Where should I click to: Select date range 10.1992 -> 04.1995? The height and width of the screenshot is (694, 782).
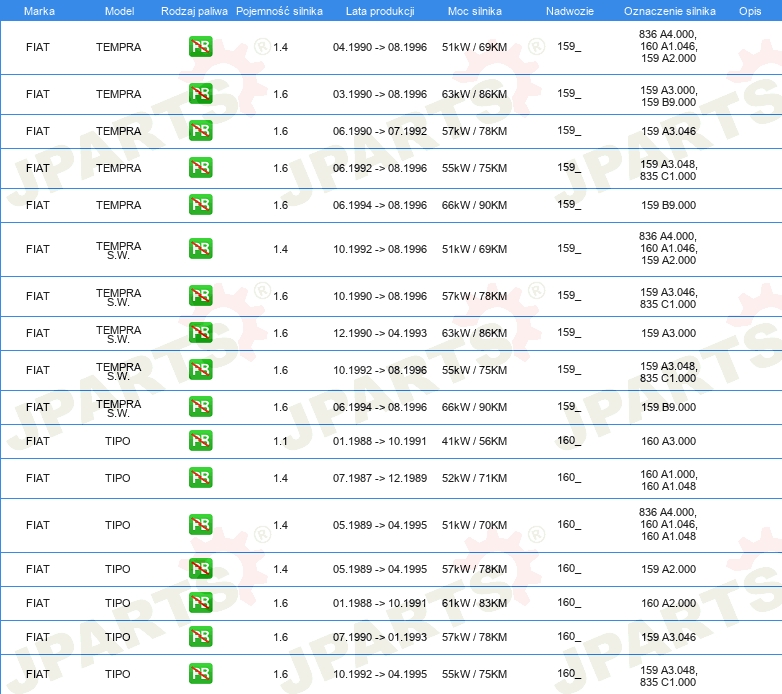coord(380,674)
